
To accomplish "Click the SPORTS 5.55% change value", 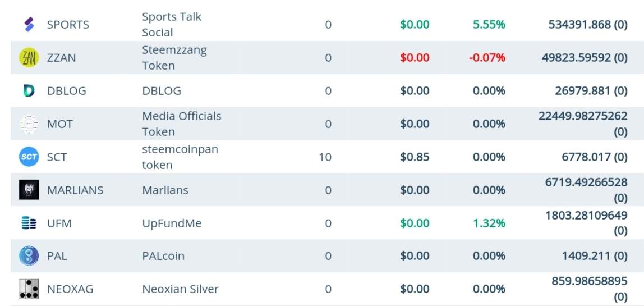I will pyautogui.click(x=489, y=25).
